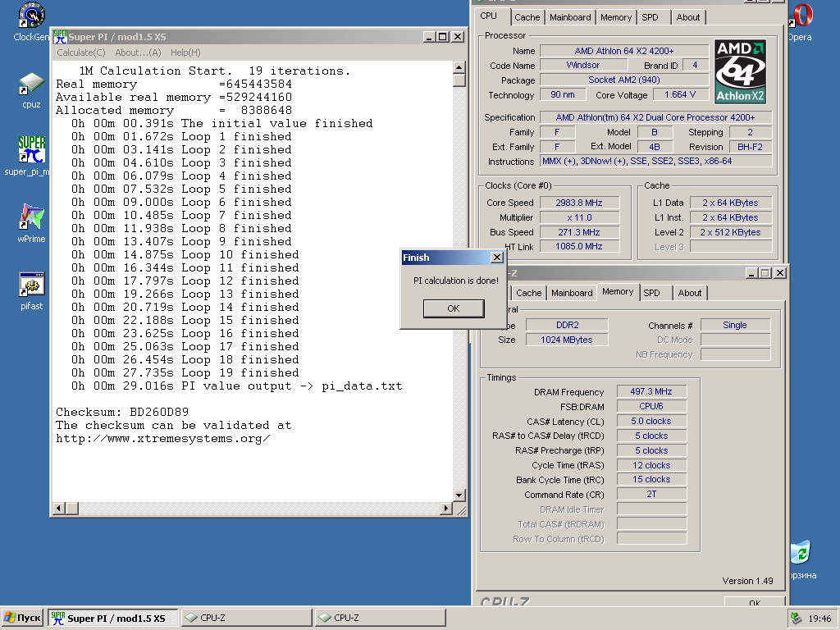Select Cache tab in upper CPU-Z window
Image resolution: width=840 pixels, height=630 pixels.
click(527, 17)
